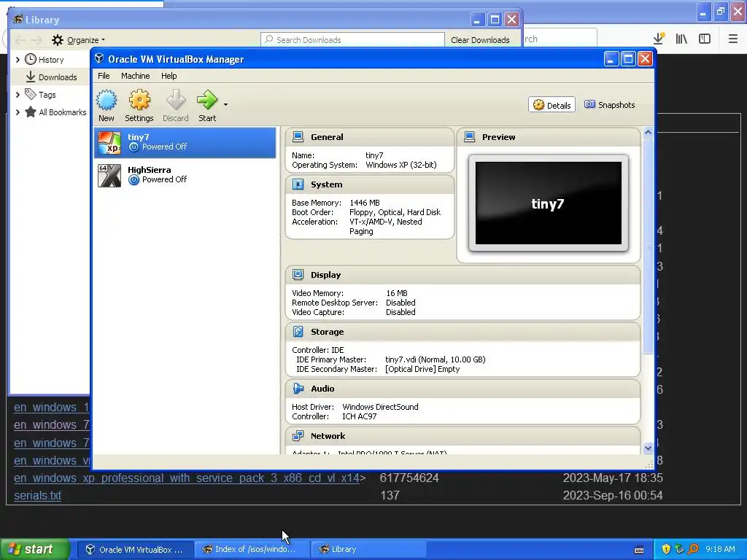Open the Help menu
This screenshot has width=747, height=560.
(169, 76)
